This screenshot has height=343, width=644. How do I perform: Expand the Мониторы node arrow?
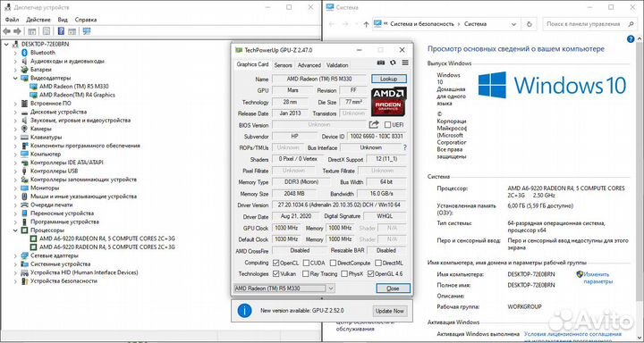(x=15, y=188)
